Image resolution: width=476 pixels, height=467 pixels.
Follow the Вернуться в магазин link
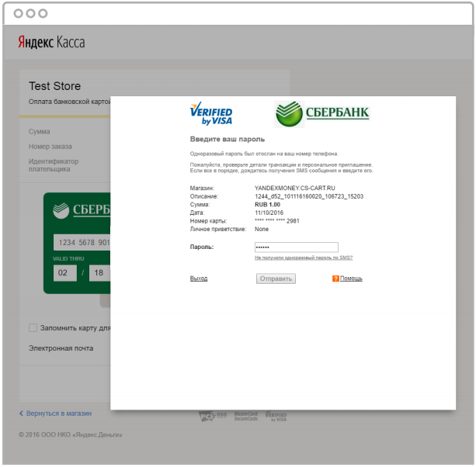pyautogui.click(x=58, y=413)
